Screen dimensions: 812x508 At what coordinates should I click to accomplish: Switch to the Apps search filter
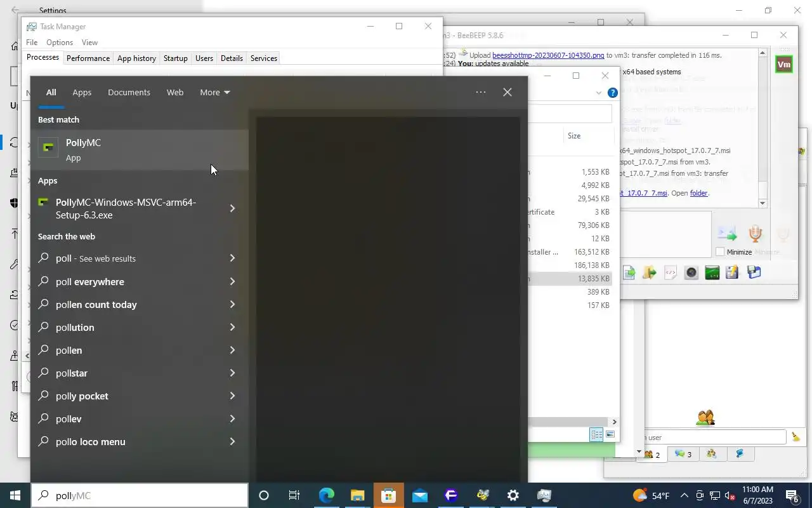(x=82, y=92)
